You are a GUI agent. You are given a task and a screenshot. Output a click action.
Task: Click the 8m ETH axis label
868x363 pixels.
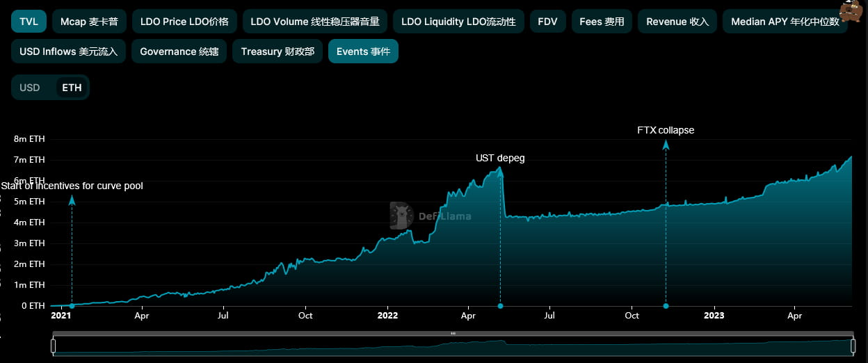[29, 139]
